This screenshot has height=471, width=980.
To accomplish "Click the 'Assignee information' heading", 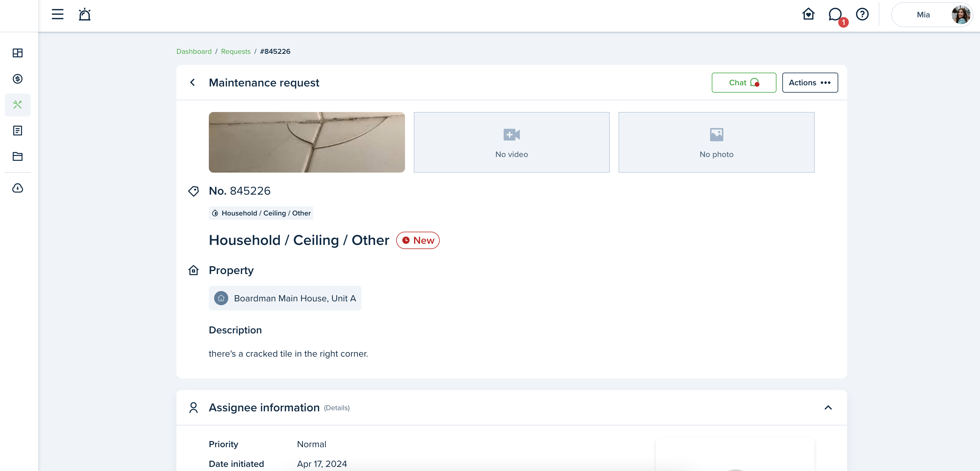I will [264, 407].
